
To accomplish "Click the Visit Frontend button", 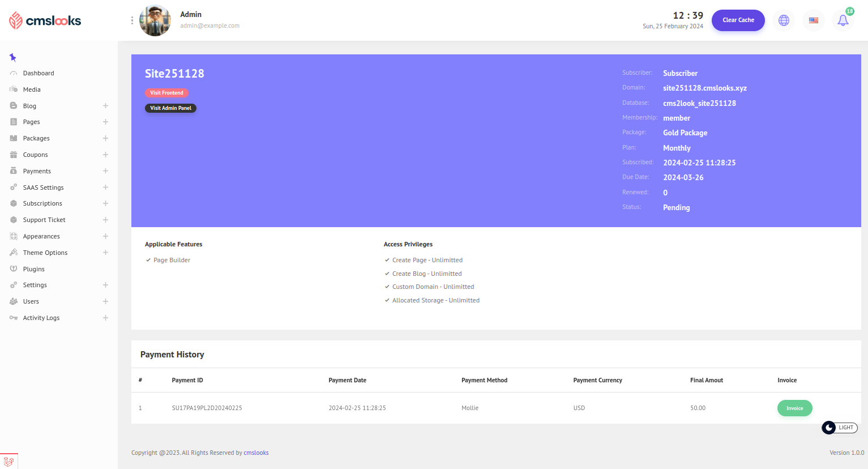I will (x=166, y=93).
